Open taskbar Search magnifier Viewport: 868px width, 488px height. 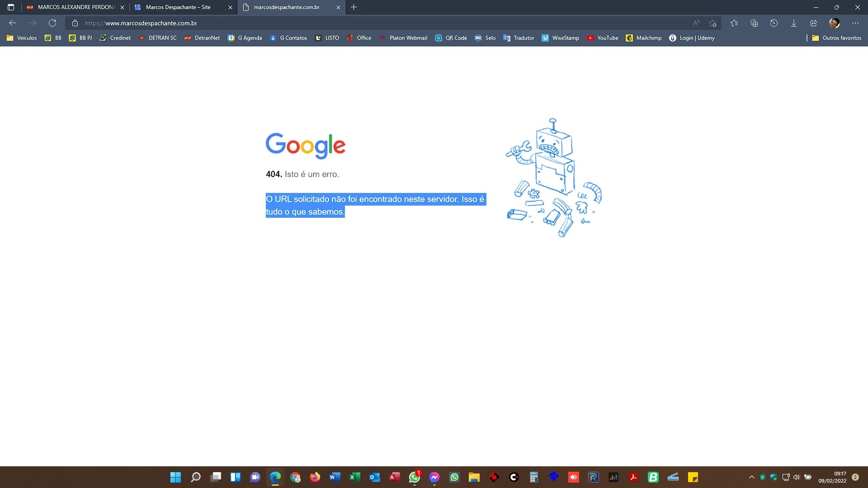click(x=195, y=477)
